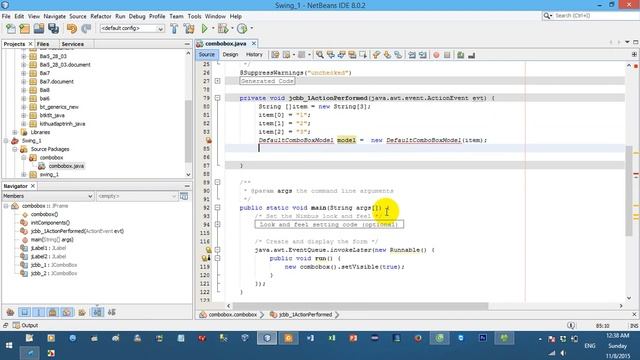The width and height of the screenshot is (640, 360).
Task: Toggle Show Inherited Members filter in Navigator
Action: pyautogui.click(x=10, y=312)
